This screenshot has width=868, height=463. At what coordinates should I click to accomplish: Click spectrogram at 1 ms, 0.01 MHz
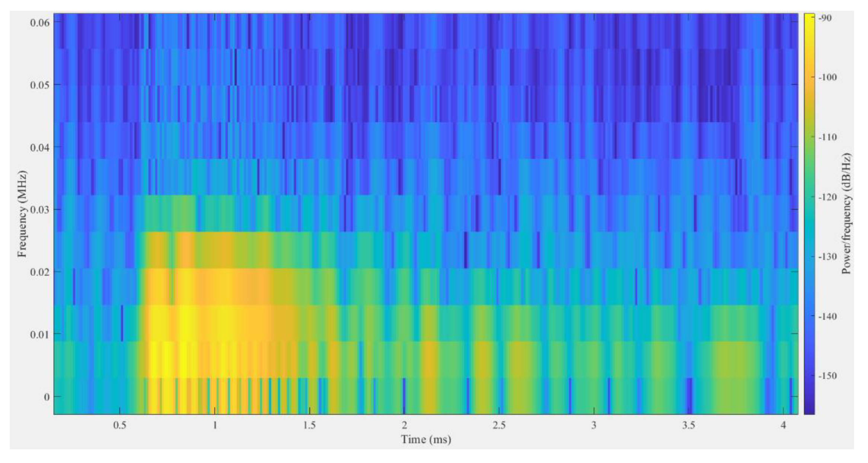[215, 334]
